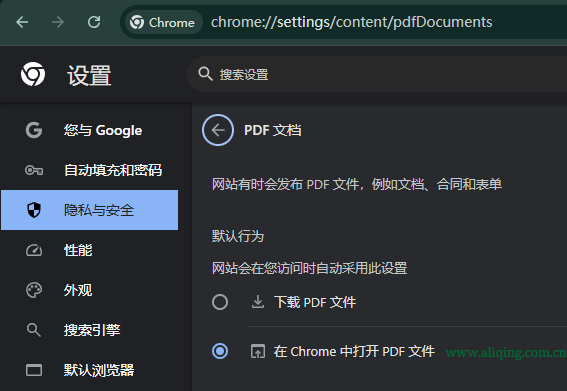
Task: Reload the page with the refresh icon
Action: coord(94,22)
